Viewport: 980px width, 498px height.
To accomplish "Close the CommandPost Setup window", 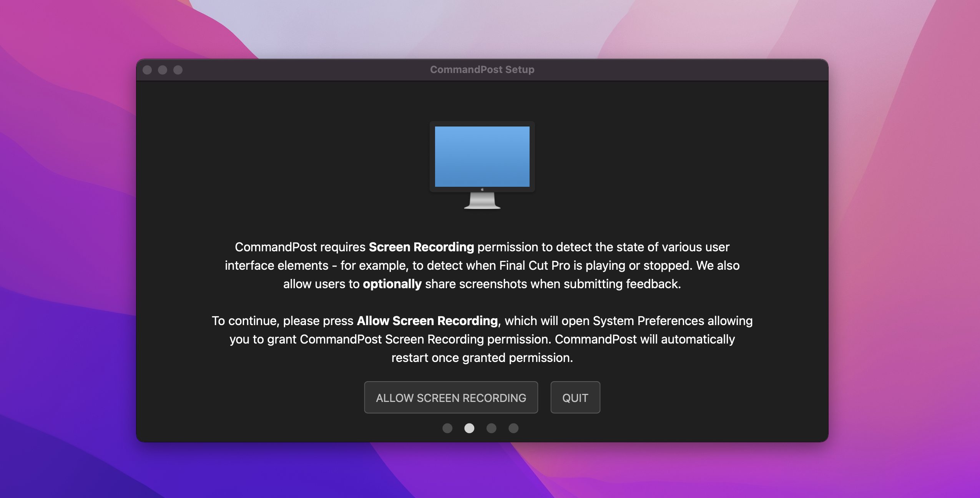I will (x=147, y=70).
